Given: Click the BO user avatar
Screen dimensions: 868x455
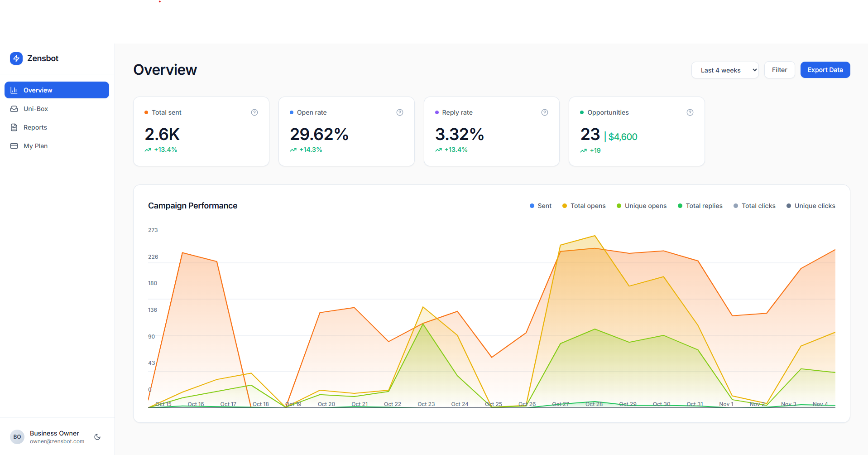Looking at the screenshot, I should (17, 436).
